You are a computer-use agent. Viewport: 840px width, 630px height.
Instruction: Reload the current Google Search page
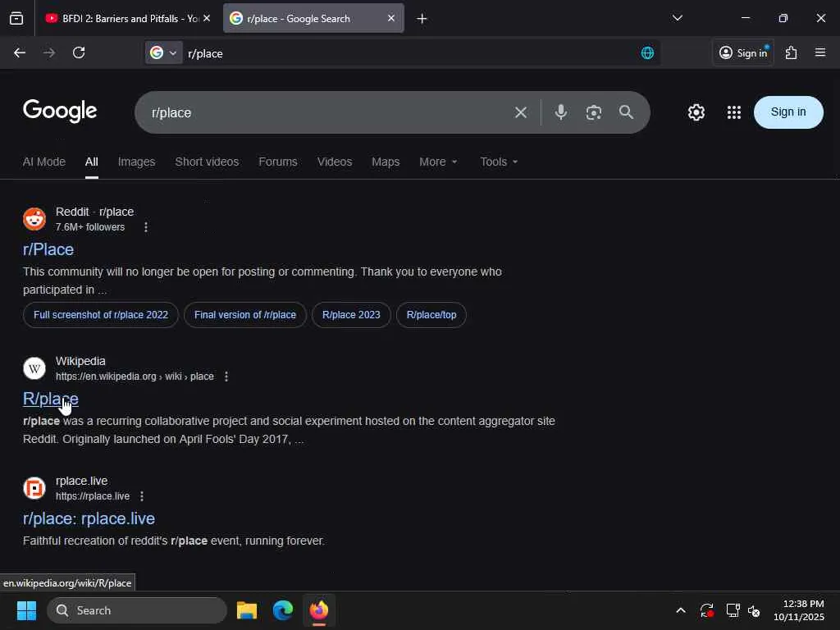[79, 52]
